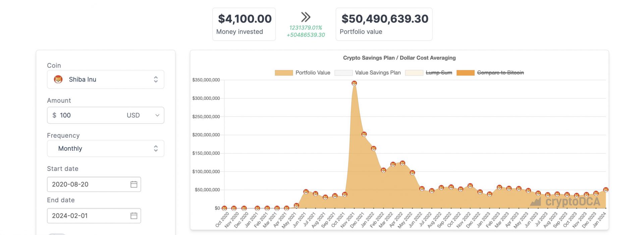Click the chart's peak Shiba marker

pos(354,83)
